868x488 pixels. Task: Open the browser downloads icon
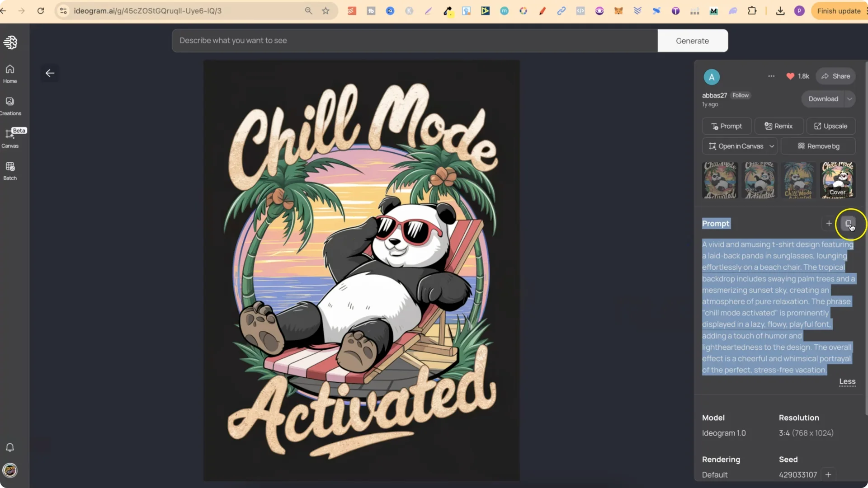click(x=780, y=11)
